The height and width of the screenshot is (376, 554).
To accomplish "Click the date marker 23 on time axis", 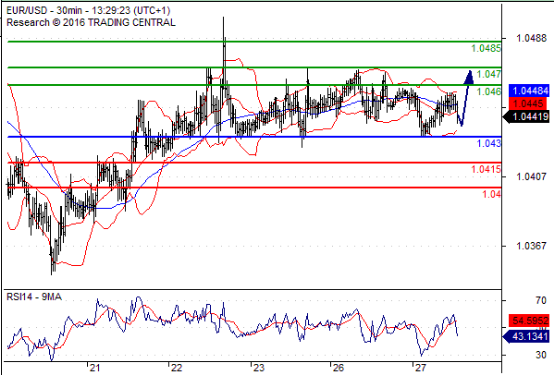I will (258, 368).
